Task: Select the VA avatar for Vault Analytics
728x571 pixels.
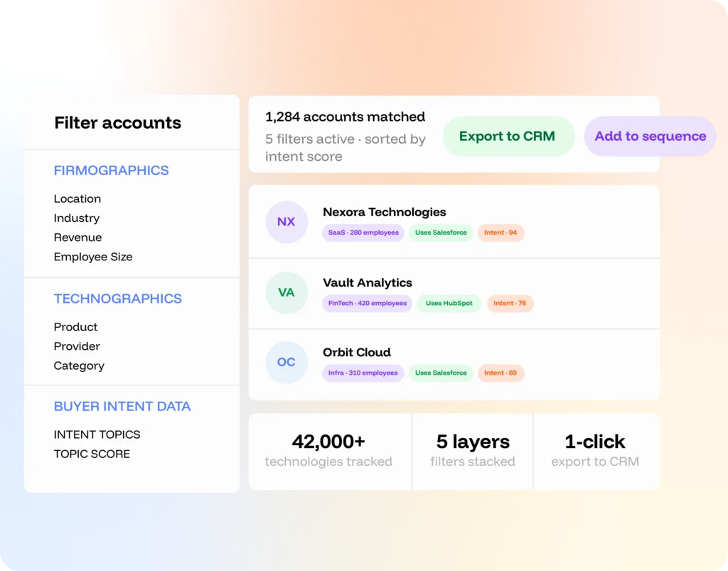Action: tap(287, 292)
